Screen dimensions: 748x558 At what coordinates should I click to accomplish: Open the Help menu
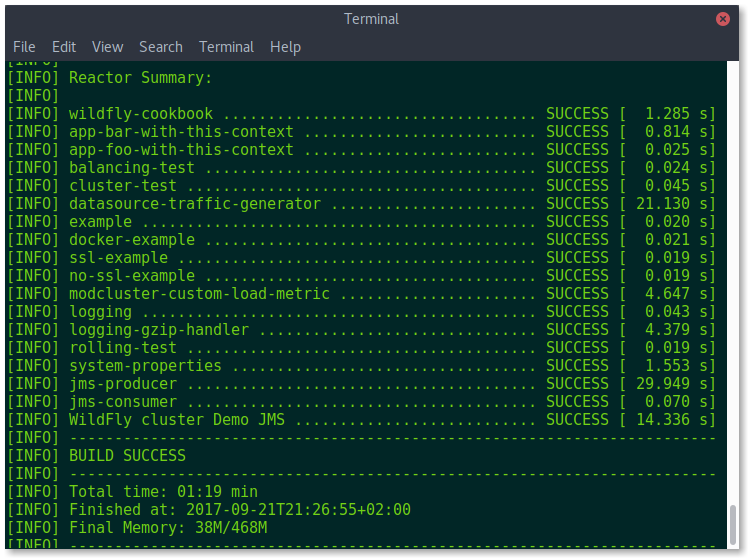tap(285, 47)
